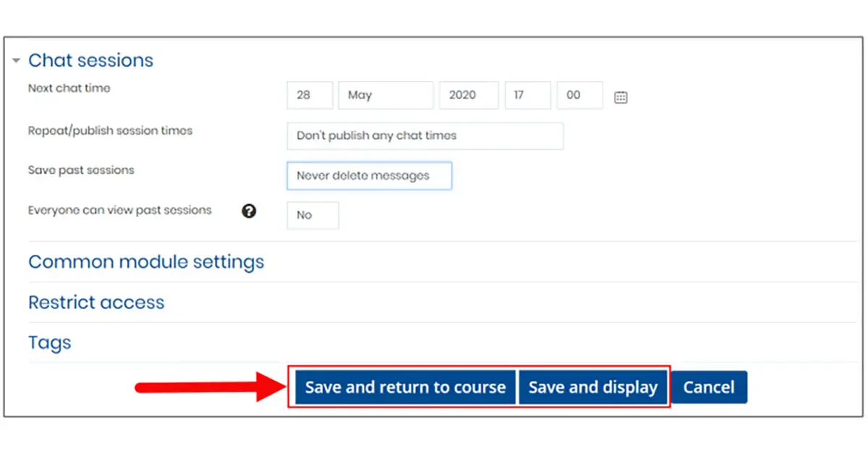The image size is (868, 456).
Task: Click the 'Chat sessions' heading link
Action: [90, 61]
